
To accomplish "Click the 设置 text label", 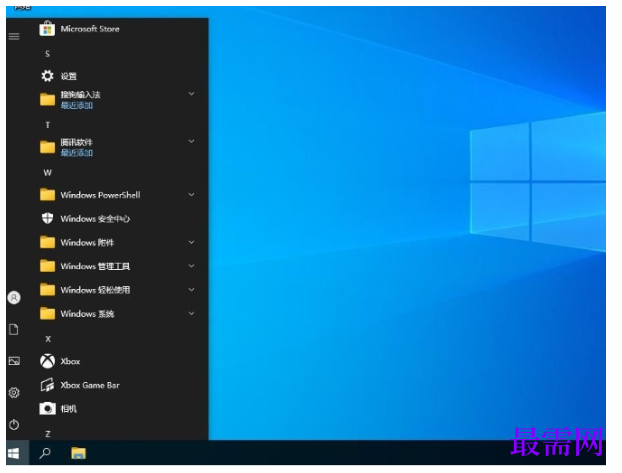I will coord(69,76).
